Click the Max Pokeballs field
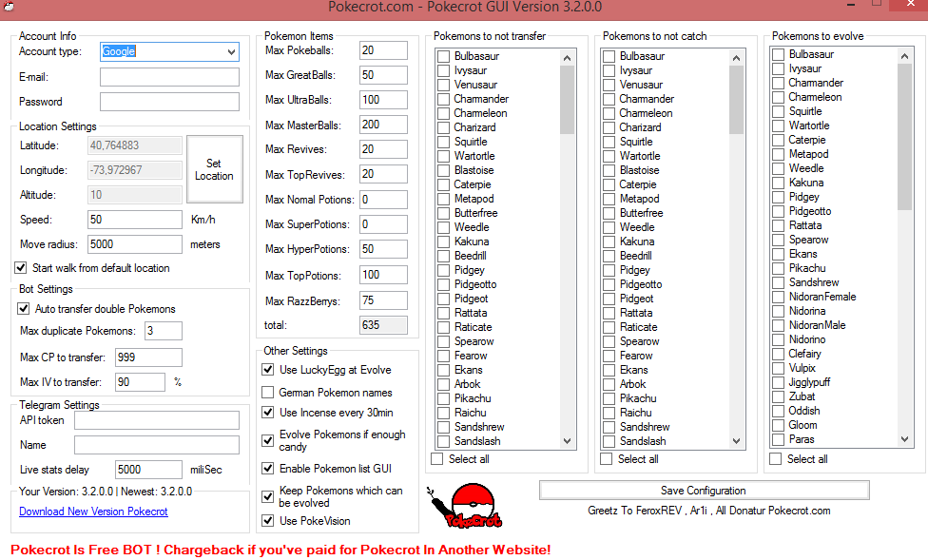Image resolution: width=928 pixels, height=560 pixels. coord(383,50)
